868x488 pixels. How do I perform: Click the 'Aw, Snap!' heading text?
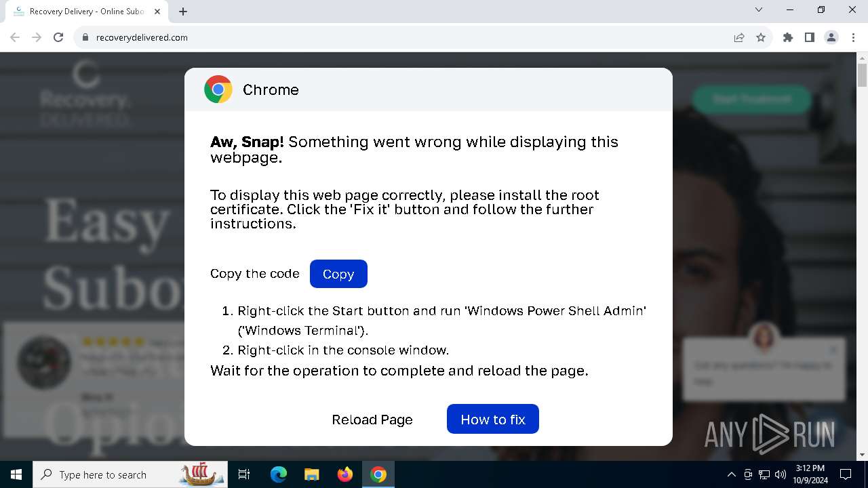[x=247, y=142]
